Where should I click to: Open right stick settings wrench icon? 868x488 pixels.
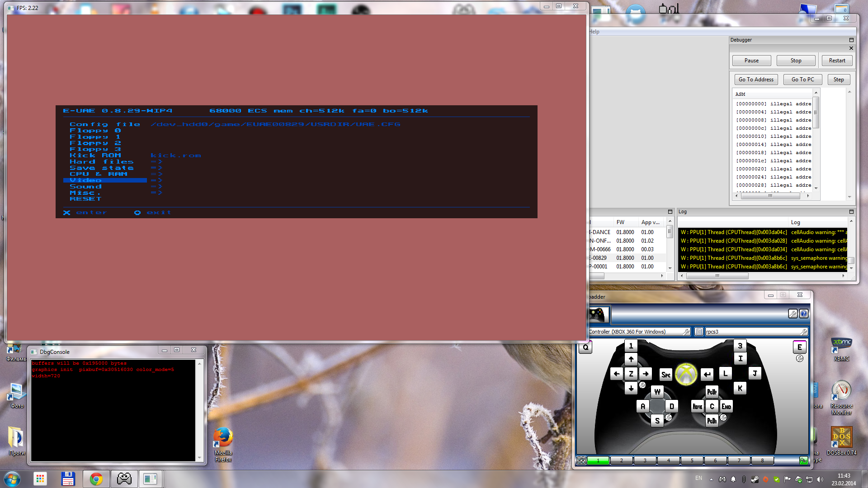coord(723,418)
